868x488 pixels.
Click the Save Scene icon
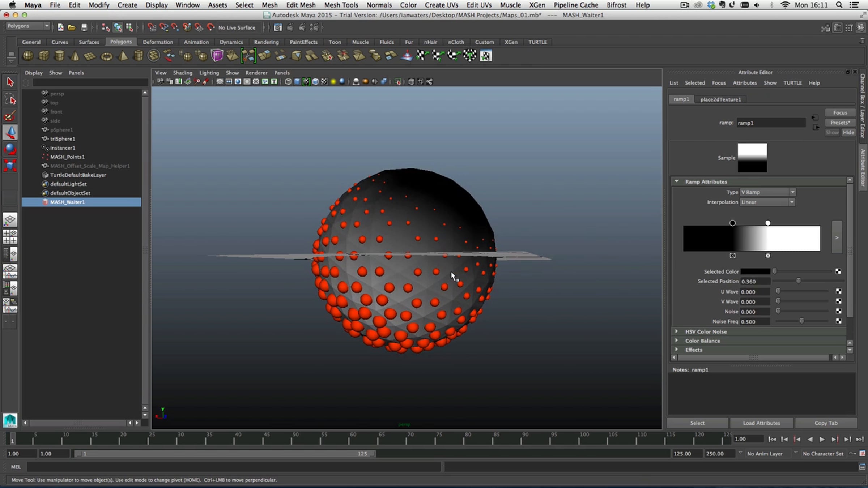pyautogui.click(x=84, y=27)
